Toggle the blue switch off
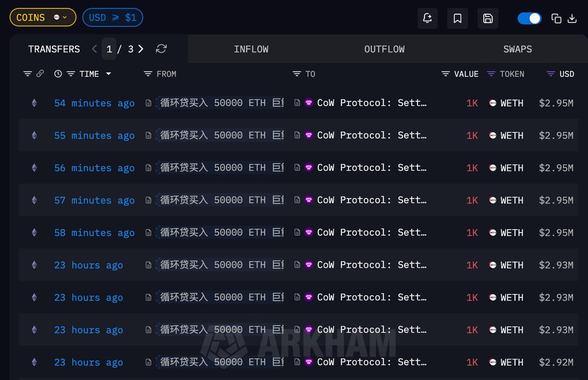588x380 pixels. (x=529, y=18)
